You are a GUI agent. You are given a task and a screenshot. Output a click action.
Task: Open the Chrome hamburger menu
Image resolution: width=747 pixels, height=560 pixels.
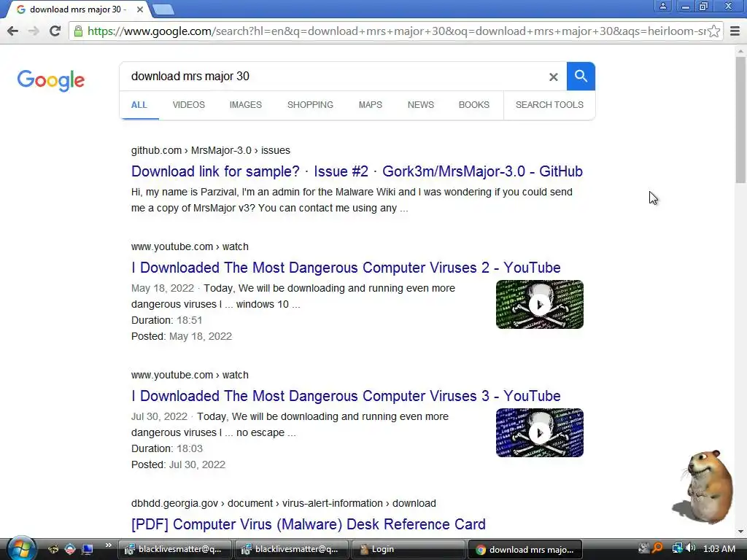[x=735, y=31]
